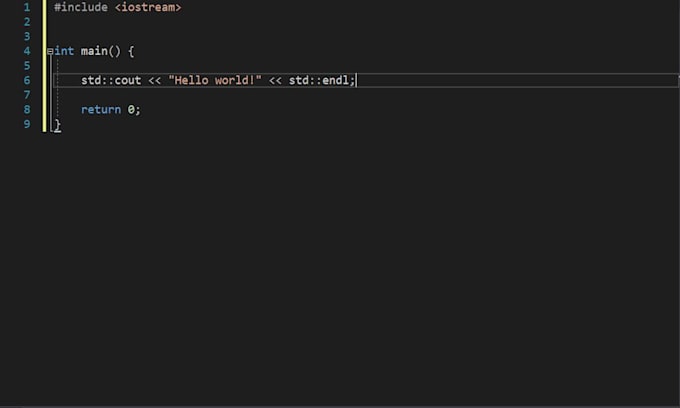680x408 pixels.
Task: Click the #include directive keyword
Action: pos(81,7)
